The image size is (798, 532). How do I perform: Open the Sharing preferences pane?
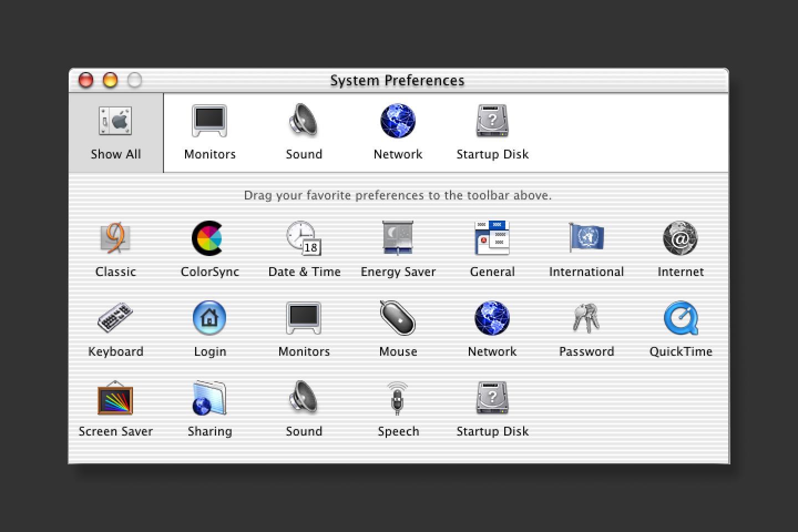(x=209, y=398)
